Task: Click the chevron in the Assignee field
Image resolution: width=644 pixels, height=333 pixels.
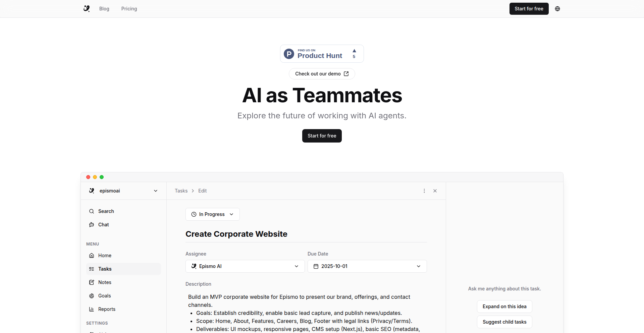Action: tap(297, 266)
